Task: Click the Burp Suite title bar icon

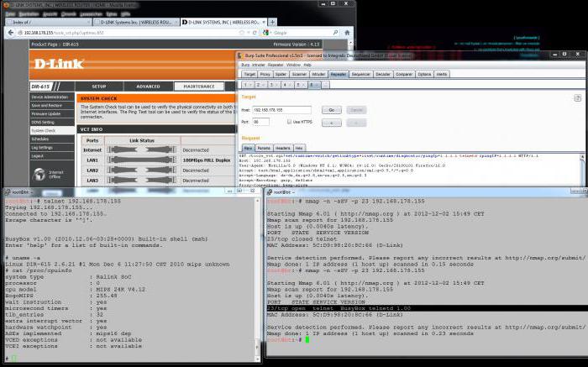Action: (240, 55)
